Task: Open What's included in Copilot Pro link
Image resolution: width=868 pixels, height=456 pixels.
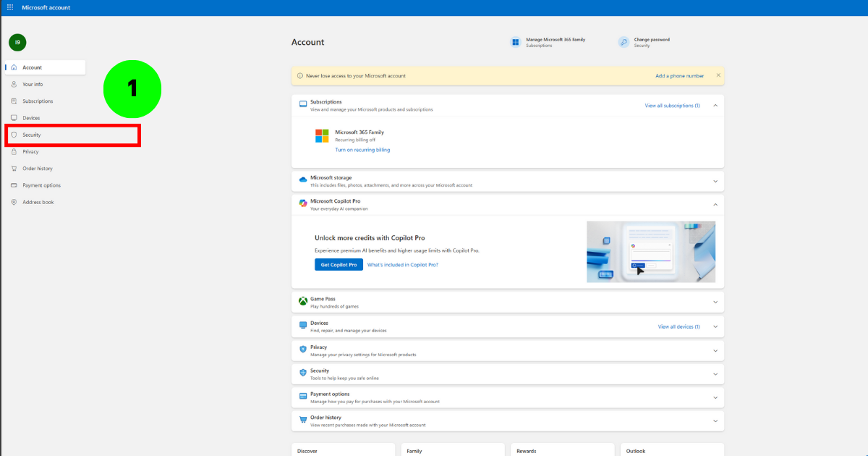Action: click(403, 265)
